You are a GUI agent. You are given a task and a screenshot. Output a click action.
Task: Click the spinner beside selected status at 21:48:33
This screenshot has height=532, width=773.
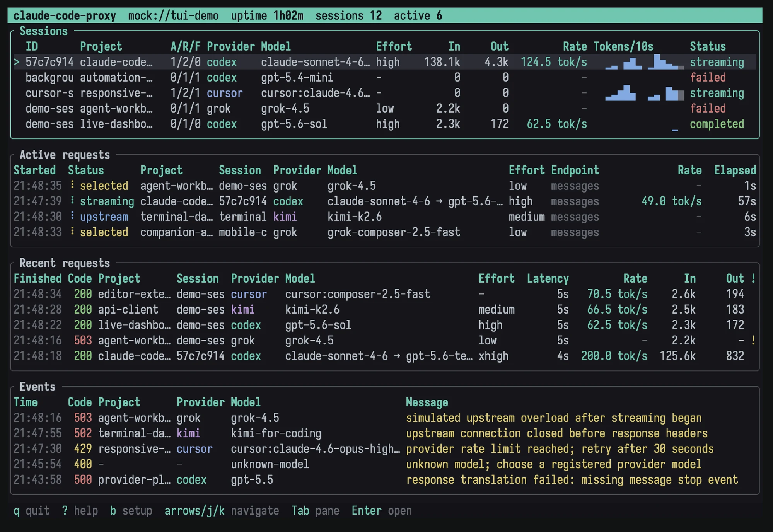tap(72, 232)
